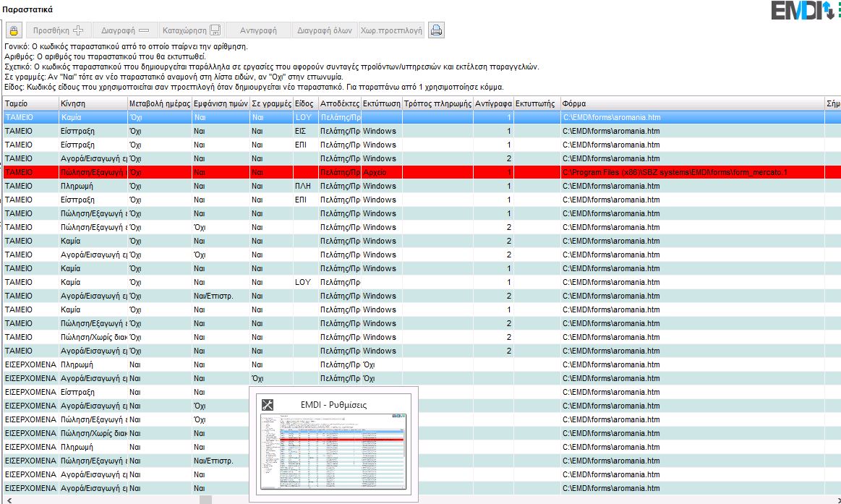Click the horizontal scrollbar thumb
Screen dimensions: 841x504
coord(206,500)
